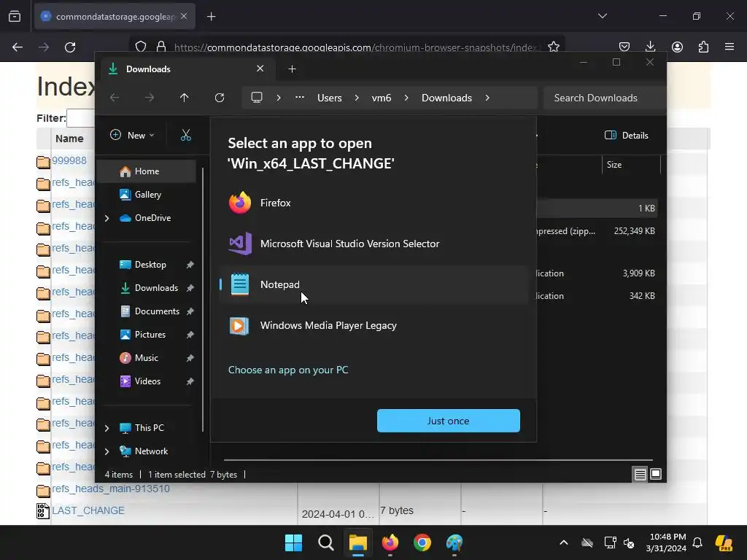
Task: Refresh the Downloads folder view
Action: (x=220, y=98)
